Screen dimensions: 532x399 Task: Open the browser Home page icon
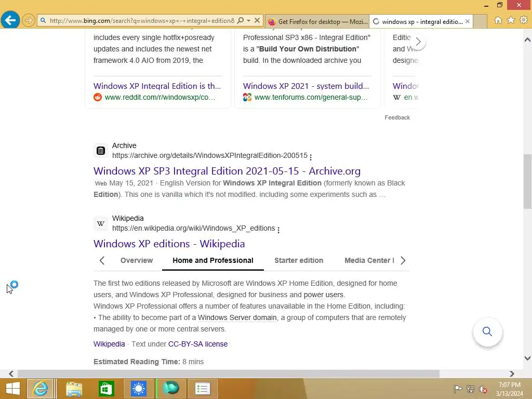point(498,20)
